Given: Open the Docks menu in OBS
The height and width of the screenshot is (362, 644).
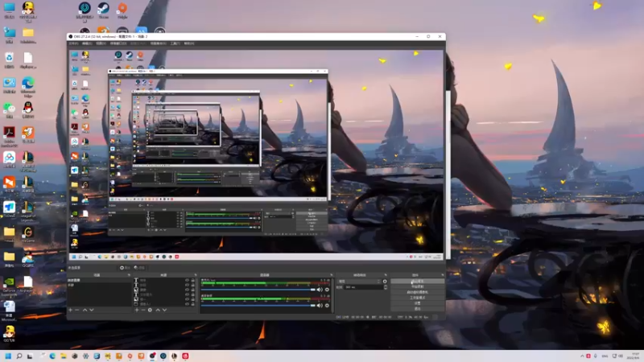Looking at the screenshot, I should coord(118,43).
